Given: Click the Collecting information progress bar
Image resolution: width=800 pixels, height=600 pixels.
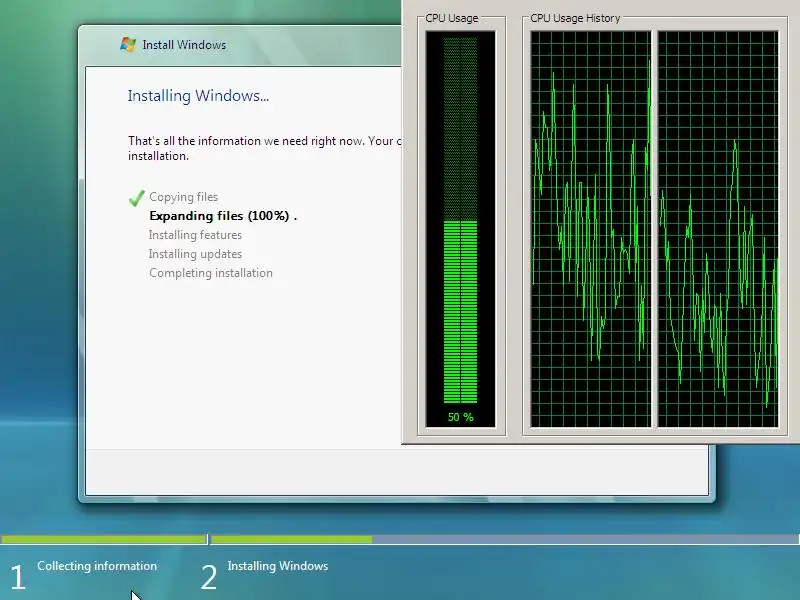Looking at the screenshot, I should tap(104, 539).
